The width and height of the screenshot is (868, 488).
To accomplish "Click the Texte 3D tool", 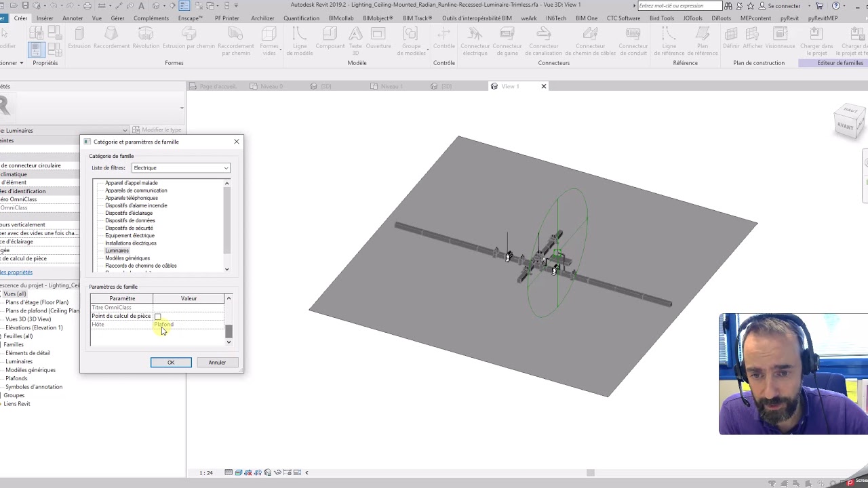I will (355, 41).
